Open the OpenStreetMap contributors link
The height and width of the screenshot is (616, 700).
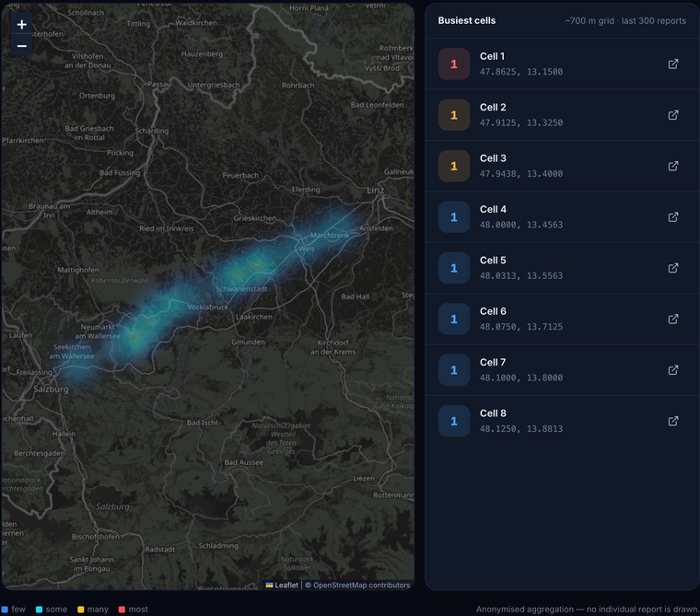361,585
